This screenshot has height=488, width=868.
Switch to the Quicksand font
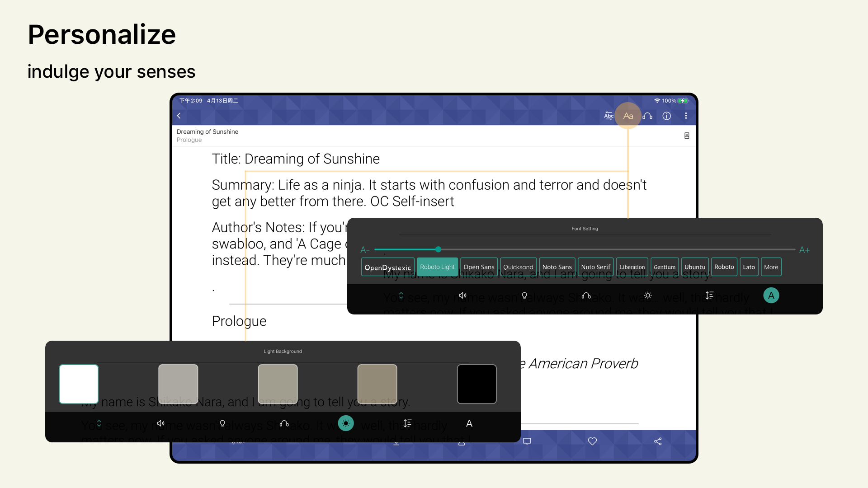coord(518,267)
